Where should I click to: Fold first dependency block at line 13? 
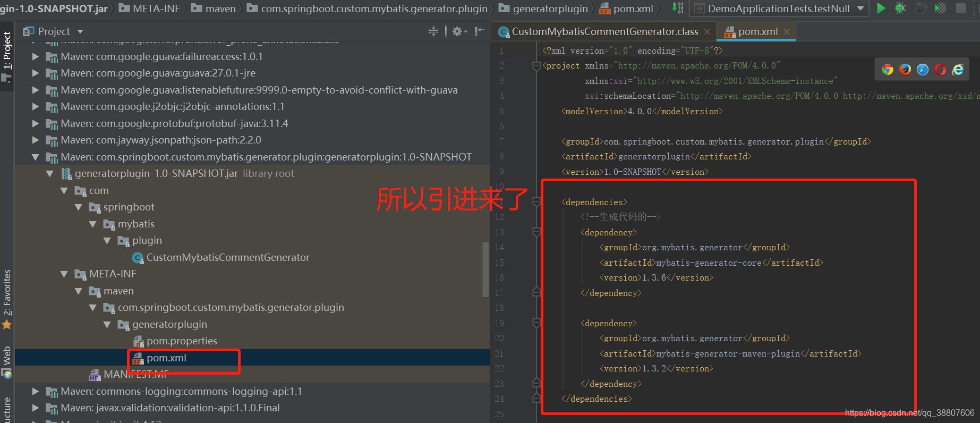pyautogui.click(x=536, y=232)
